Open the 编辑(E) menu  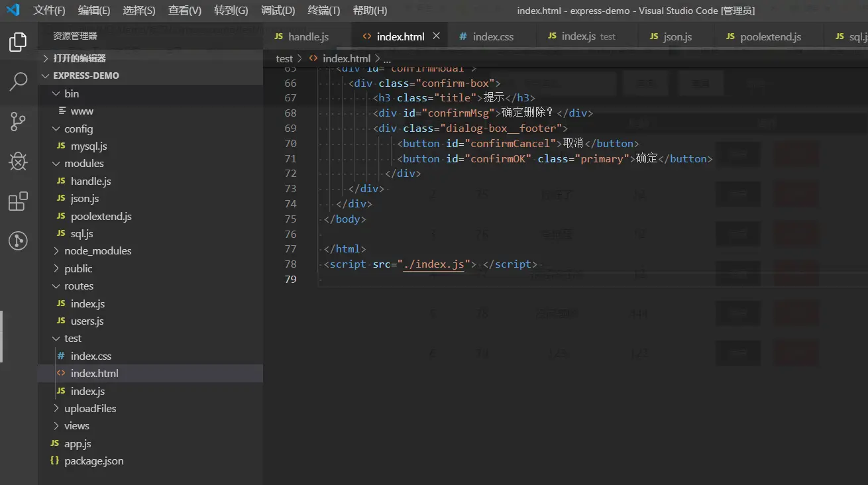94,11
